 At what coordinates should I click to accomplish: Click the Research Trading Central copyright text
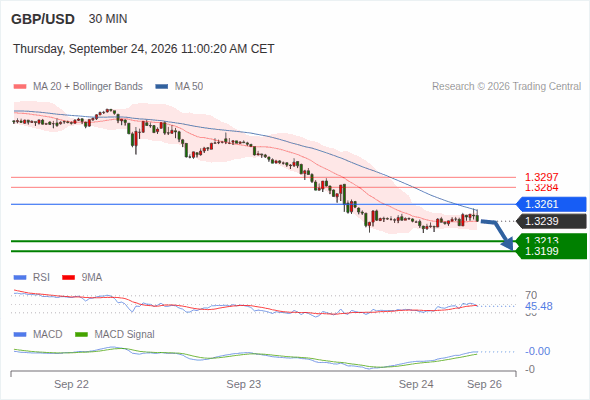[x=506, y=87]
